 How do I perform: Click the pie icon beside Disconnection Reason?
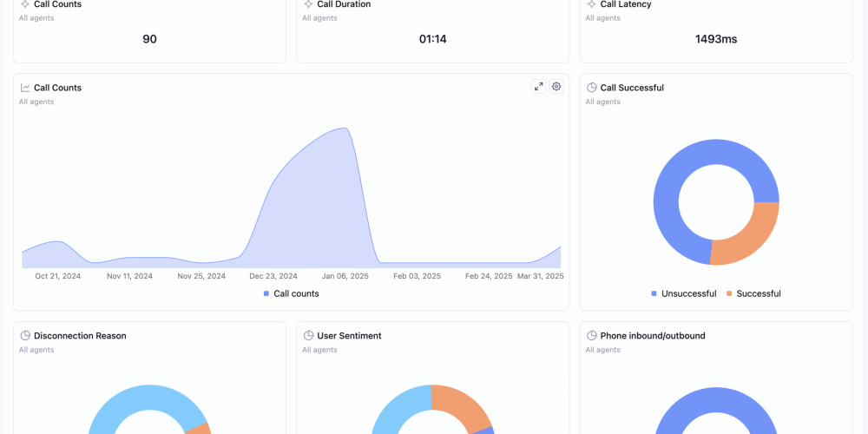point(25,335)
